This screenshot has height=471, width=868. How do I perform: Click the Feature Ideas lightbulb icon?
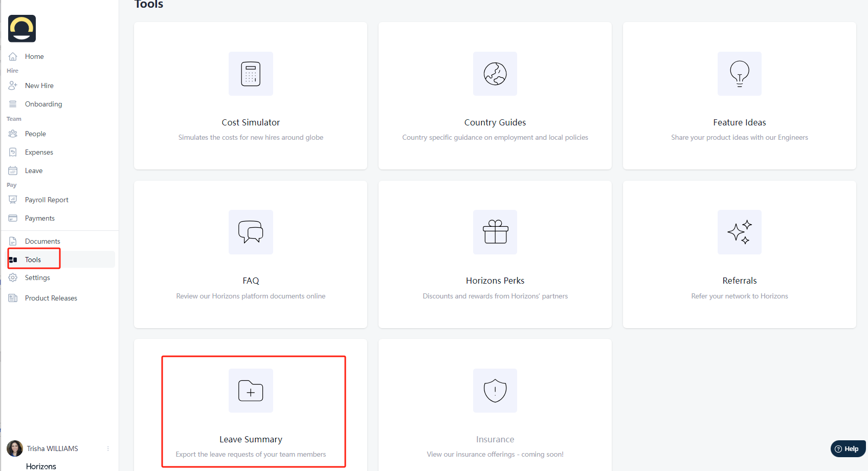pyautogui.click(x=739, y=74)
